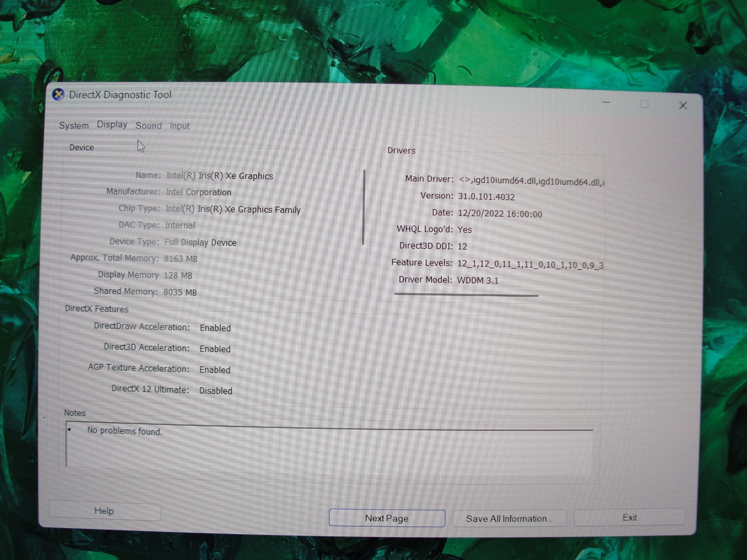The height and width of the screenshot is (560, 747).
Task: Click the DirectX Diagnostic Tool title icon
Action: click(x=58, y=94)
